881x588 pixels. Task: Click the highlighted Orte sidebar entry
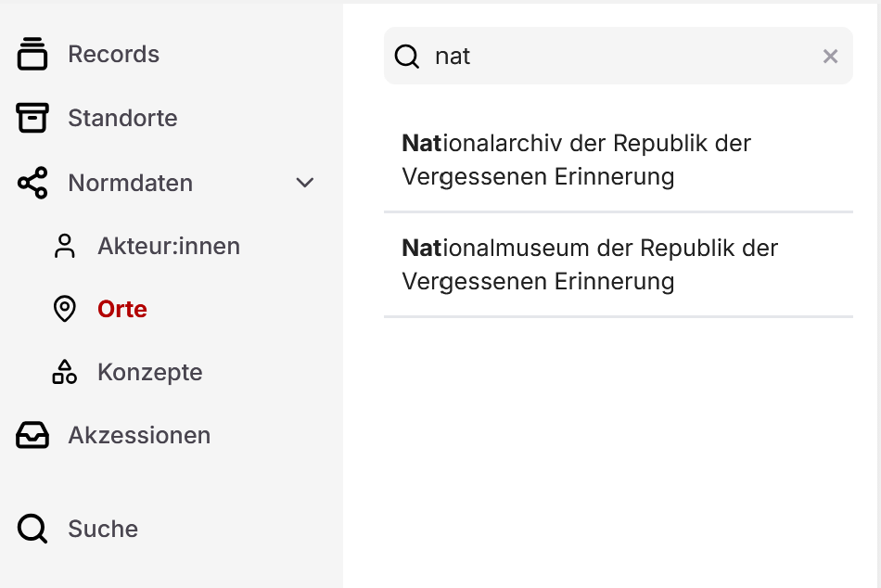click(x=121, y=309)
